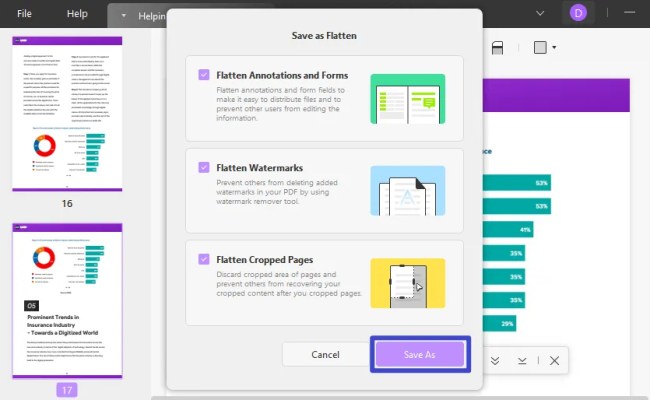Click the cropped pages illustration
Image resolution: width=650 pixels, height=400 pixels.
tap(407, 284)
